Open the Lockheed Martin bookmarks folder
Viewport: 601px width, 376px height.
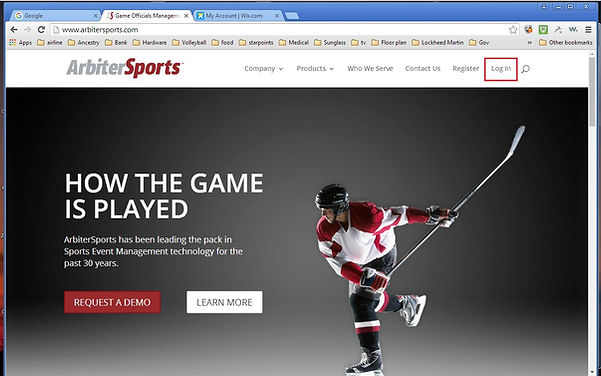tap(438, 43)
